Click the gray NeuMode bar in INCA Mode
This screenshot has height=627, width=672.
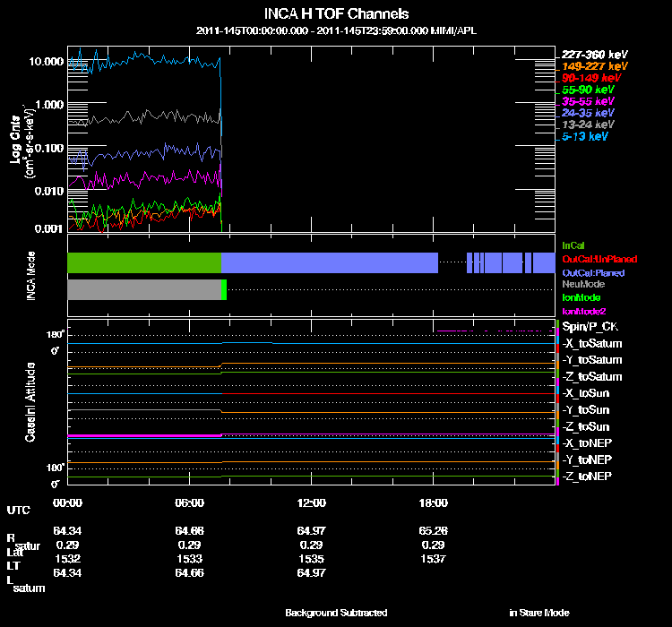coord(143,289)
